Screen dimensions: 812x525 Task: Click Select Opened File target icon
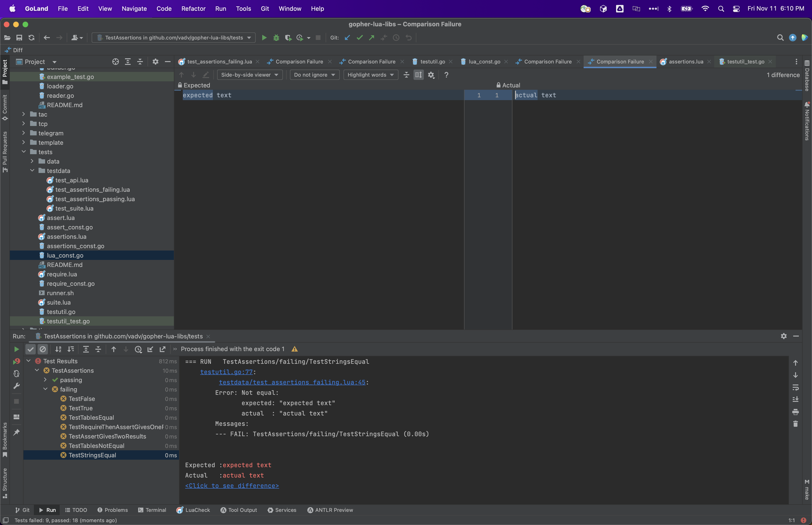pyautogui.click(x=116, y=61)
